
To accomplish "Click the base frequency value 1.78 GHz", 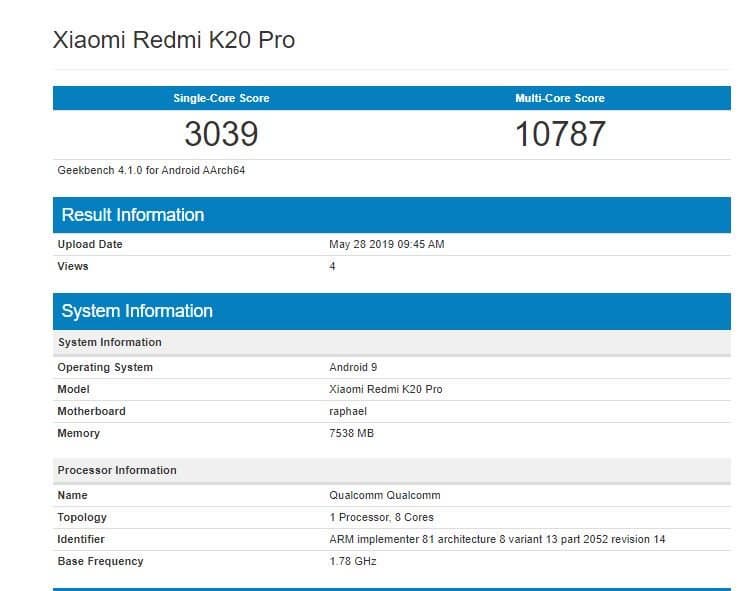I will [x=353, y=561].
